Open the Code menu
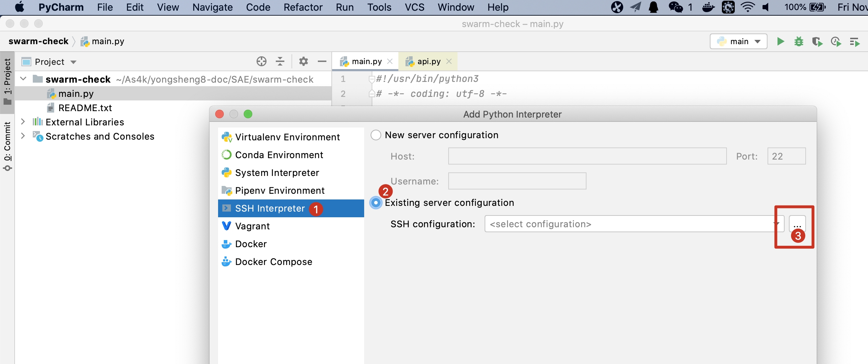The image size is (868, 364). [258, 7]
